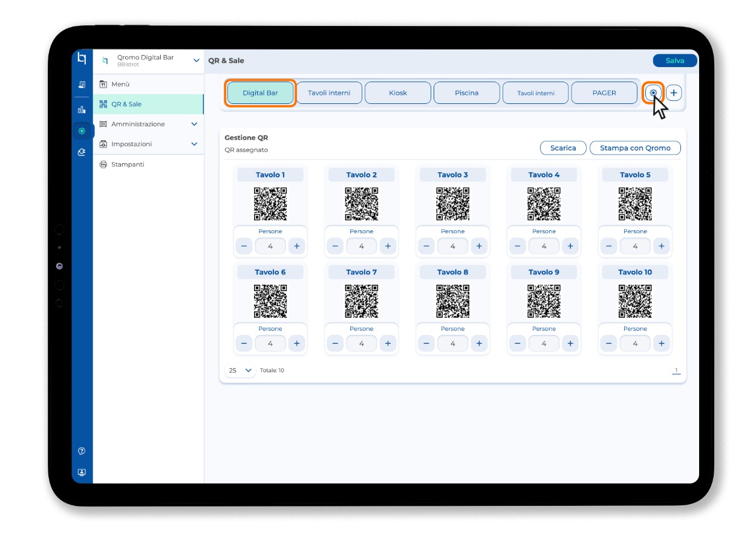The image size is (756, 556).
Task: Add a new room with the plus icon
Action: pos(674,93)
